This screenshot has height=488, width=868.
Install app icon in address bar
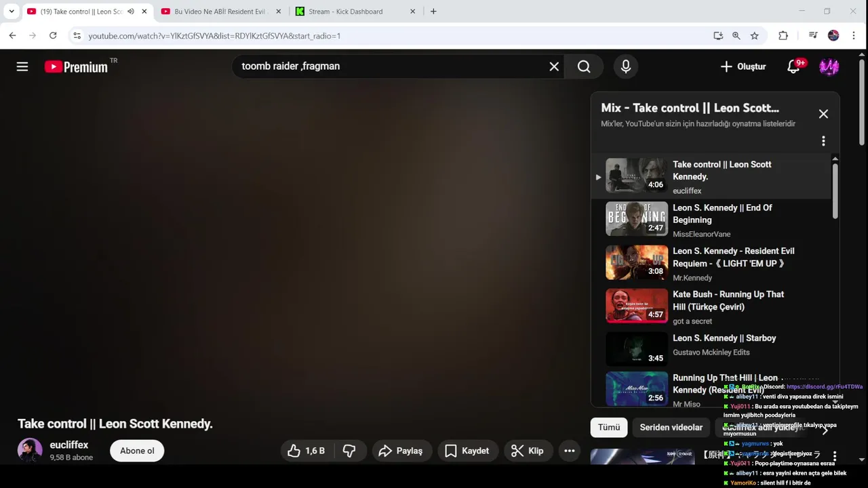tap(718, 36)
